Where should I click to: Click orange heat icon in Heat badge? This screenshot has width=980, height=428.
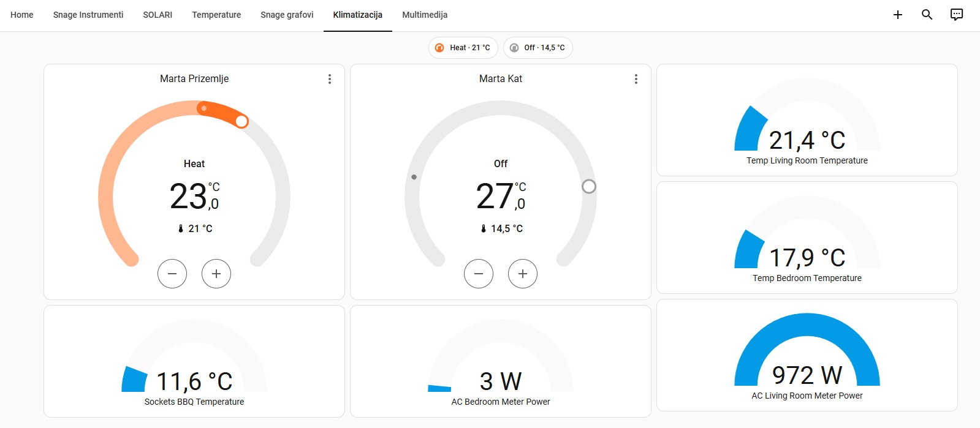(x=439, y=48)
